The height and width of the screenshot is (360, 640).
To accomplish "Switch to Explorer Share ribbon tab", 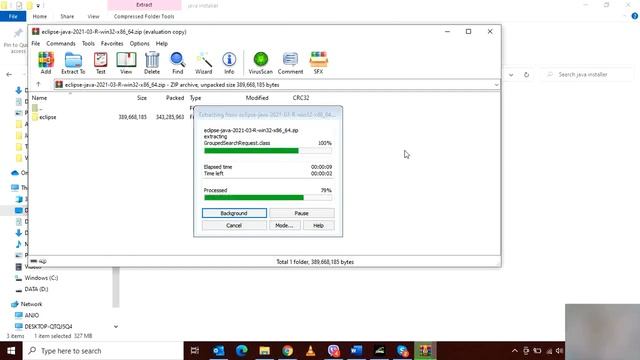I will point(67,16).
